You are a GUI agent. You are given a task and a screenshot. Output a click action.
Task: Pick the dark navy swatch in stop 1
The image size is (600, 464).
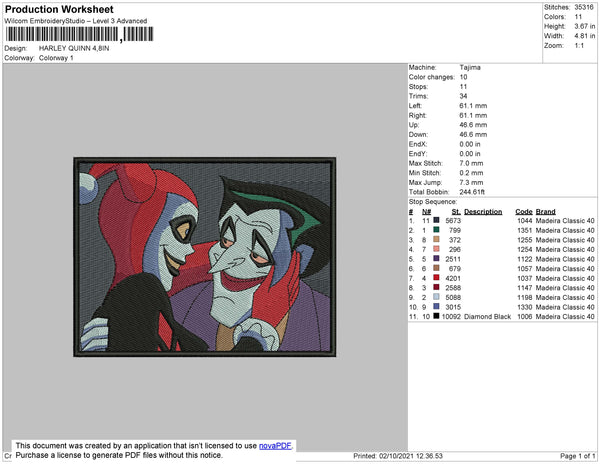[x=438, y=222]
